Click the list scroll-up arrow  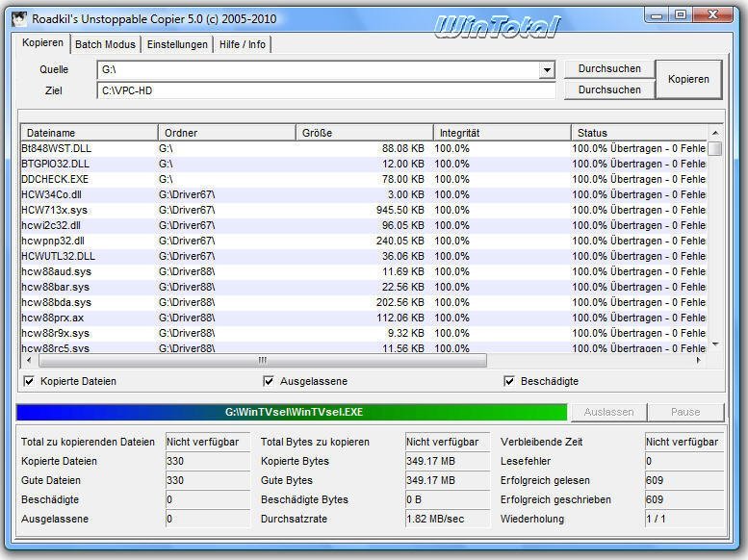[714, 133]
